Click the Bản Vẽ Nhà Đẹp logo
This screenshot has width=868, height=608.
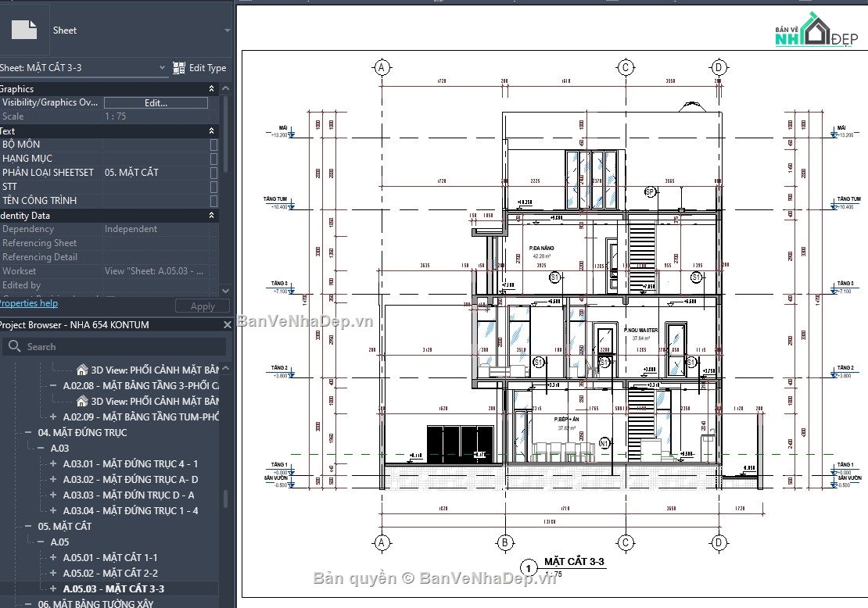(x=816, y=30)
